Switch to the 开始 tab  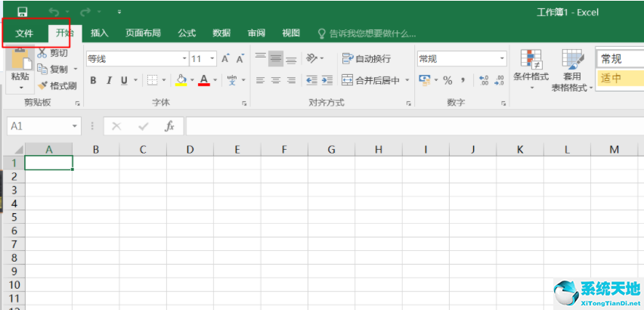click(x=64, y=33)
